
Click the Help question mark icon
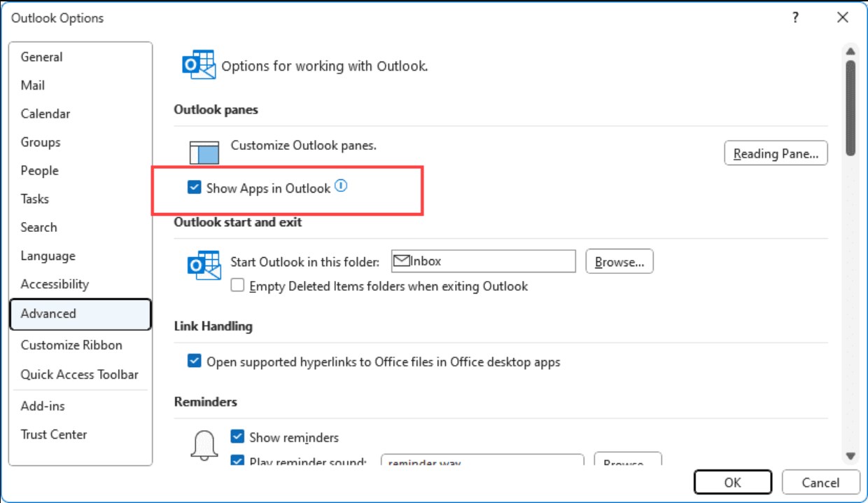pos(795,18)
